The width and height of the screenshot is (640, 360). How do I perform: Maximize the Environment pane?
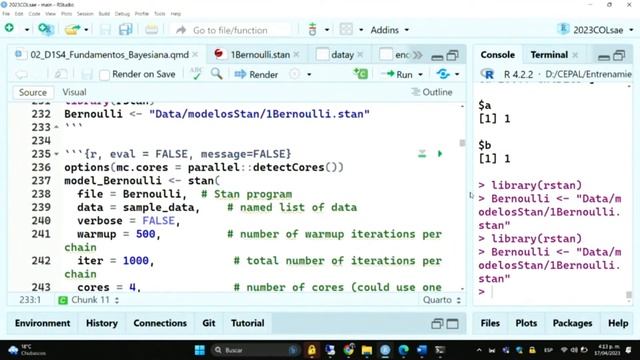click(452, 324)
